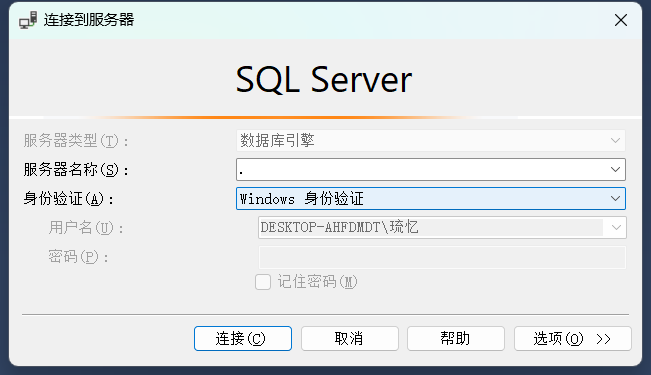Screen dimensions: 651x375
Task: Click the 密码(P) label
Action: (78, 257)
